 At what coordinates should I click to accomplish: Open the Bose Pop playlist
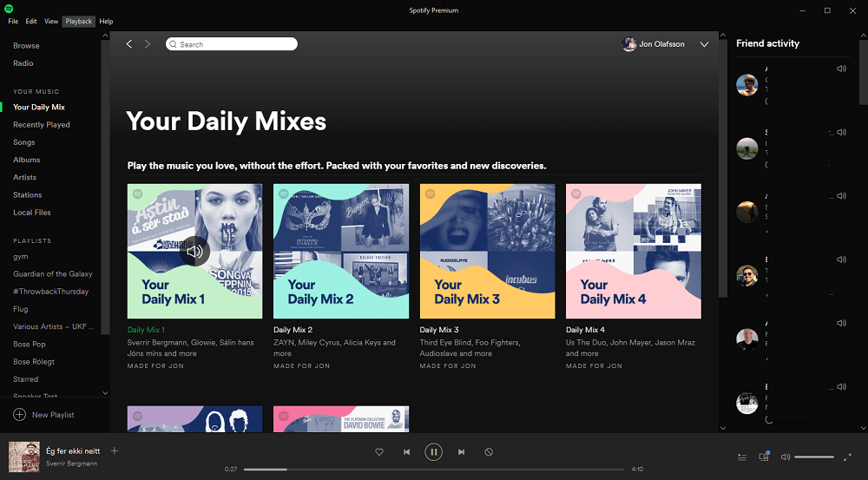[x=30, y=345]
